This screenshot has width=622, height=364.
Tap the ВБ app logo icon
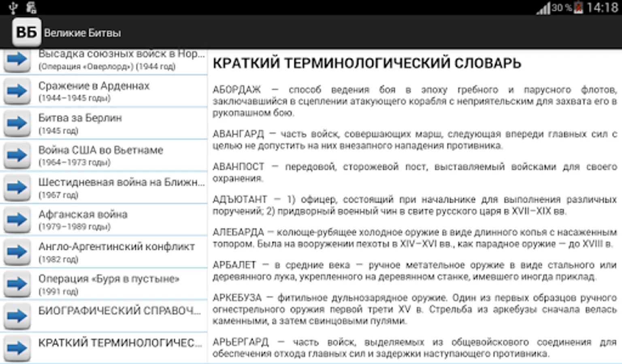26,32
